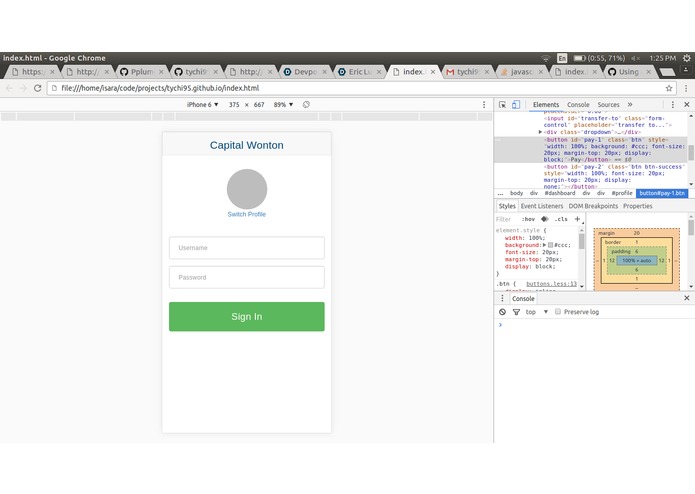Select the Console drawer tab

click(x=523, y=298)
